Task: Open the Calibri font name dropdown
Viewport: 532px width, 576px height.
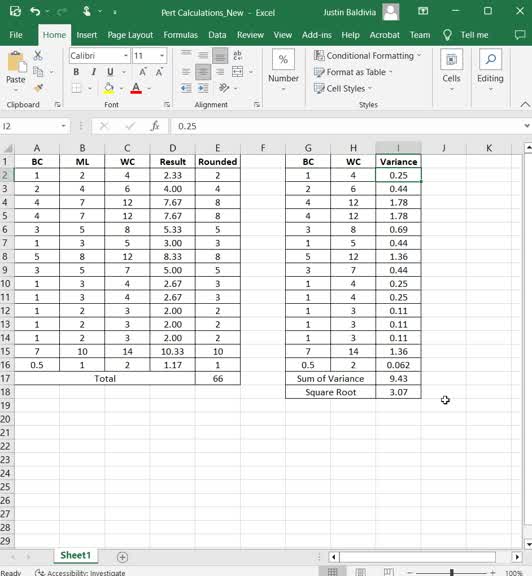Action: coord(126,55)
